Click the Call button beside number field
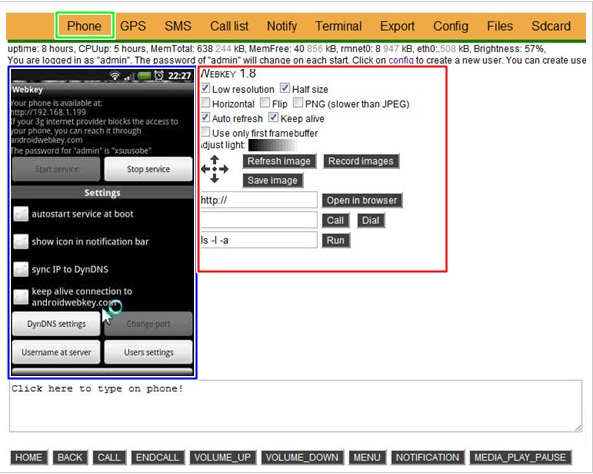 [335, 220]
